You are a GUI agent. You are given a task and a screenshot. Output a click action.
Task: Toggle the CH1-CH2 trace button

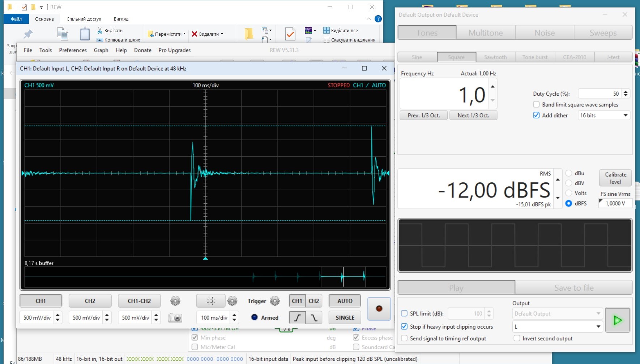coord(139,301)
